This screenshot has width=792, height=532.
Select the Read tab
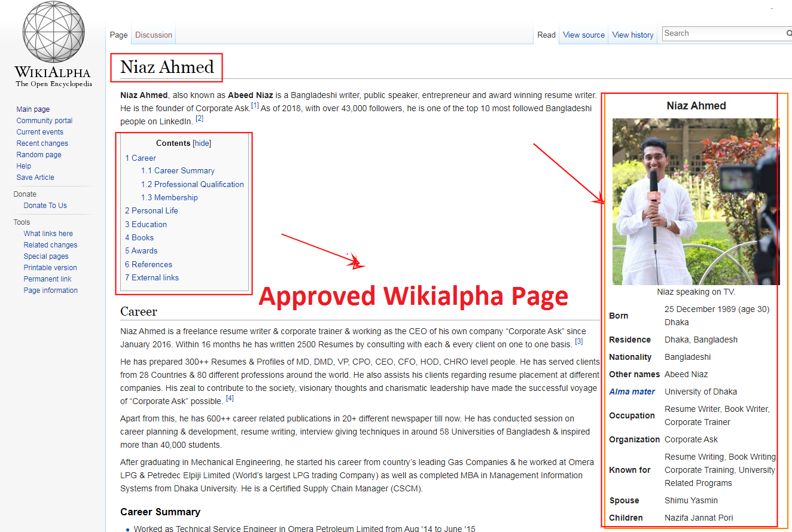(546, 35)
